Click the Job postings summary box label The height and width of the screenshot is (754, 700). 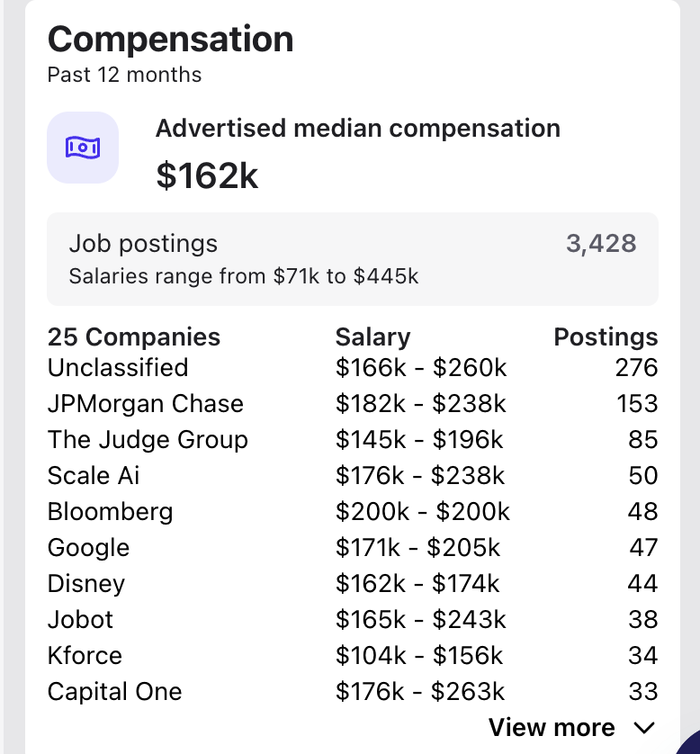143,244
